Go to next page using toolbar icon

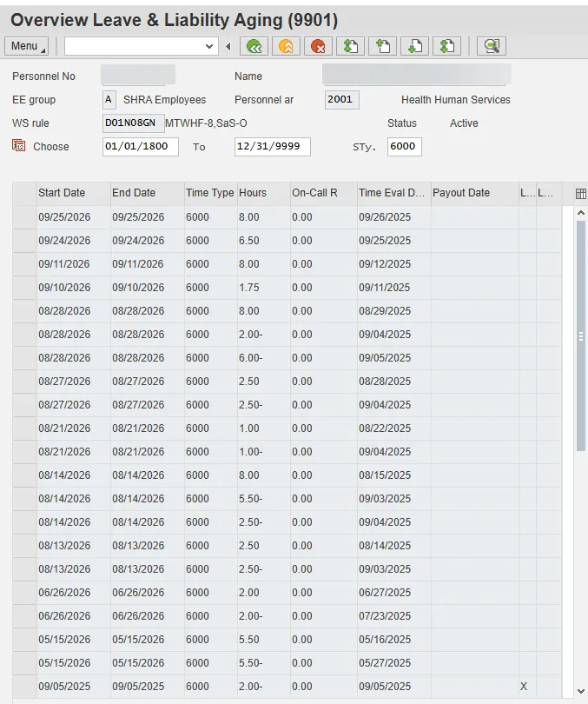point(414,46)
